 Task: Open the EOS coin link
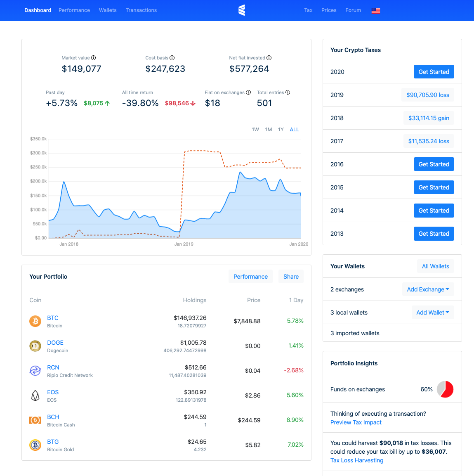point(53,392)
